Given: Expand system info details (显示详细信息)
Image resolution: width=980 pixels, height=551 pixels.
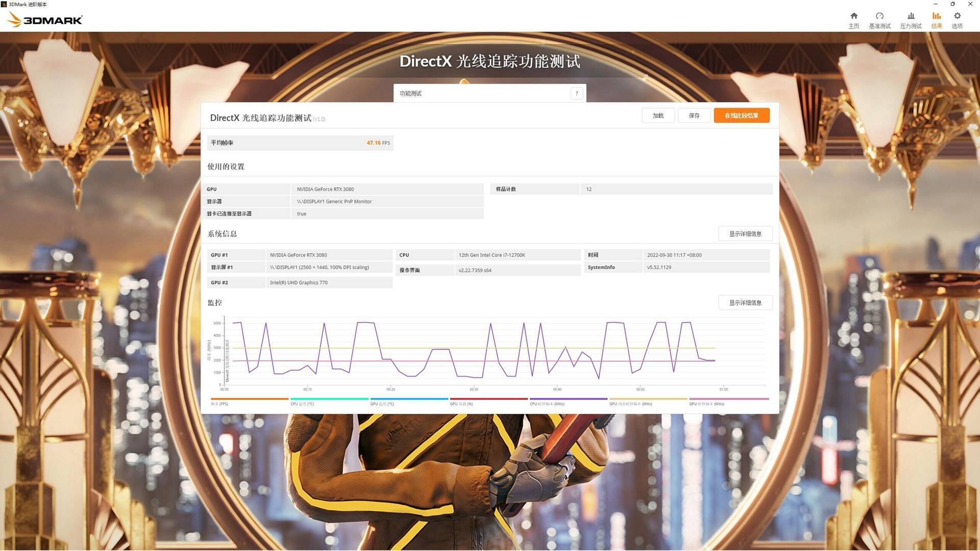Looking at the screenshot, I should tap(745, 234).
